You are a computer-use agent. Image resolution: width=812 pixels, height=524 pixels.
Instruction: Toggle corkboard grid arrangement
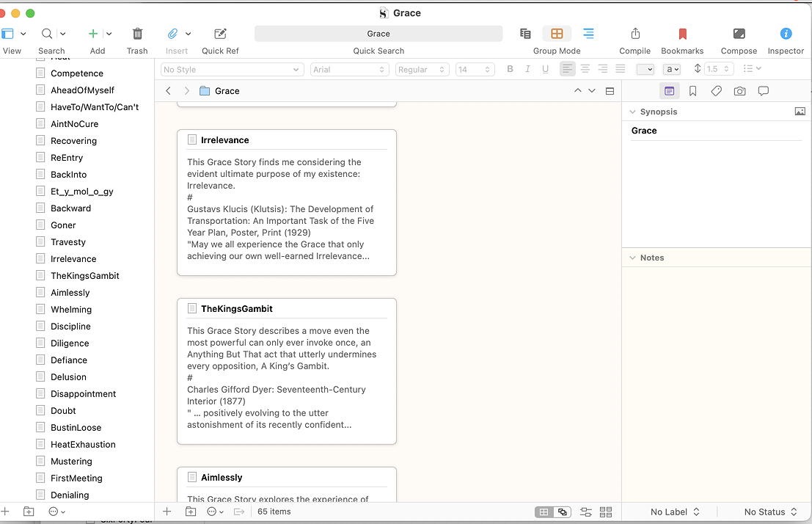(544, 512)
